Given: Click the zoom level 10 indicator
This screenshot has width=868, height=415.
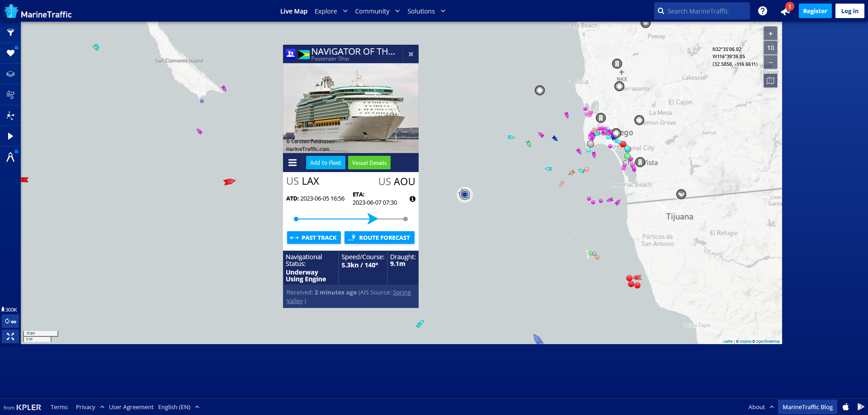Looking at the screenshot, I should pos(770,48).
